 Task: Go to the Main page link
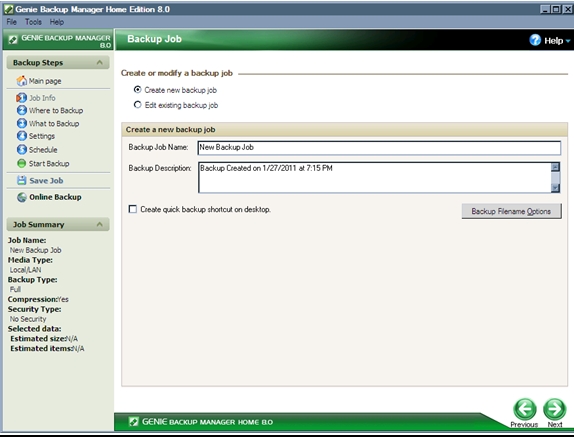(45, 81)
